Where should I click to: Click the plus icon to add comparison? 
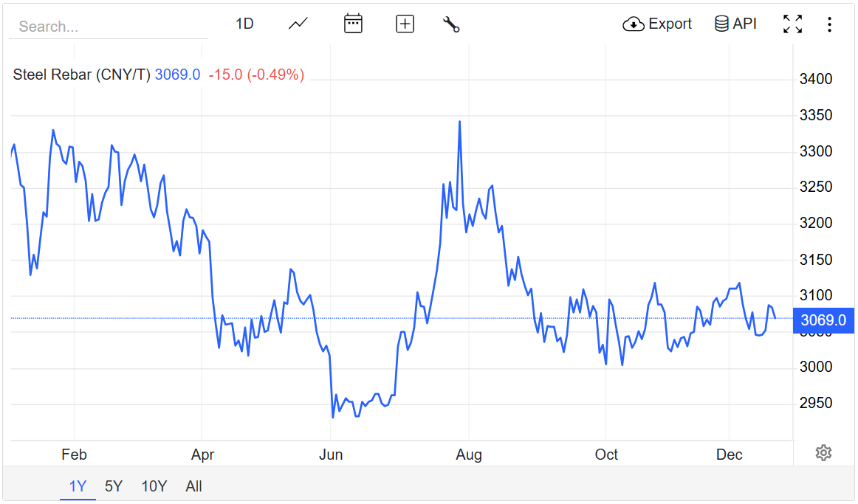[405, 24]
